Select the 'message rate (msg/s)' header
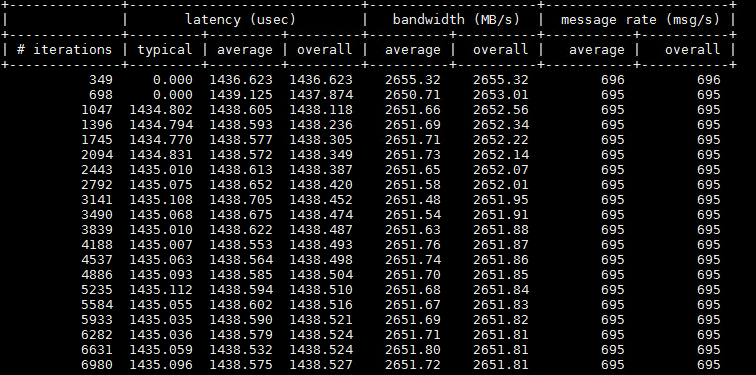 [640, 20]
